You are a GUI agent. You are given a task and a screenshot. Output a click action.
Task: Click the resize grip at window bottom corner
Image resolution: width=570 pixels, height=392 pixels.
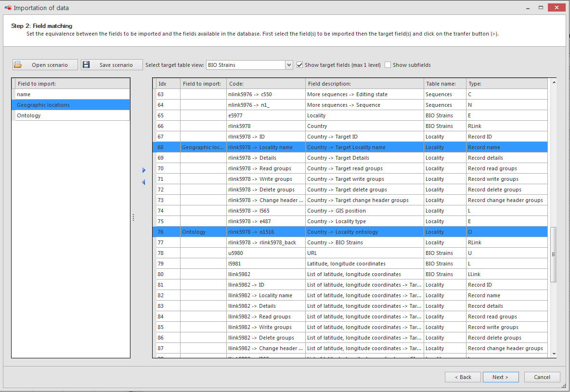(564, 386)
